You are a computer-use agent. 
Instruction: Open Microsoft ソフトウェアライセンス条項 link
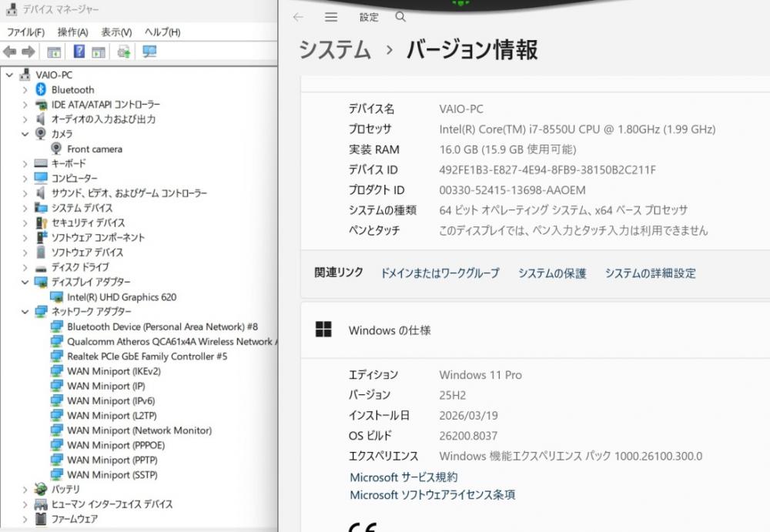coord(433,495)
